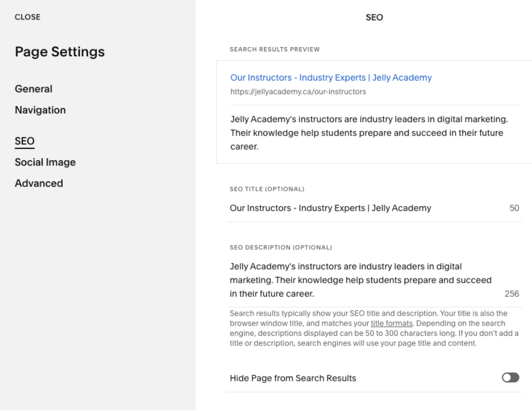Click the SEO Title (Optional) label
This screenshot has width=532, height=411.
267,189
